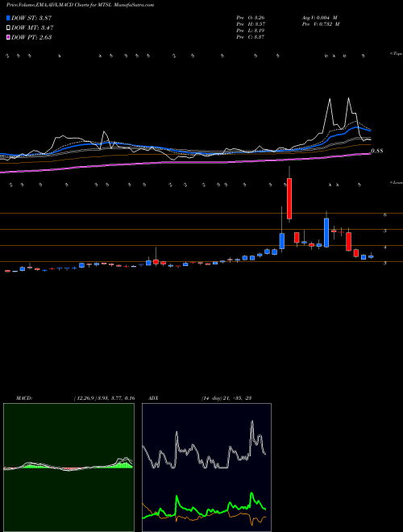Click the price axis label 3

tap(385, 263)
